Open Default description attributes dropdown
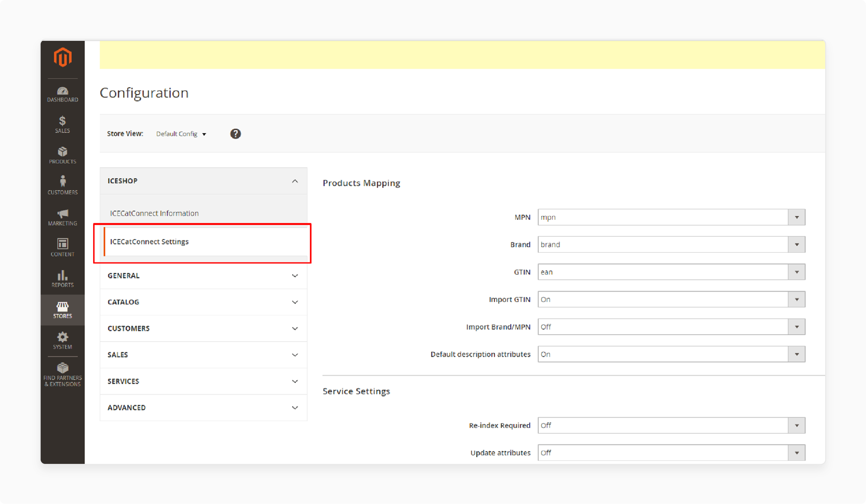Image resolution: width=866 pixels, height=504 pixels. click(x=671, y=354)
